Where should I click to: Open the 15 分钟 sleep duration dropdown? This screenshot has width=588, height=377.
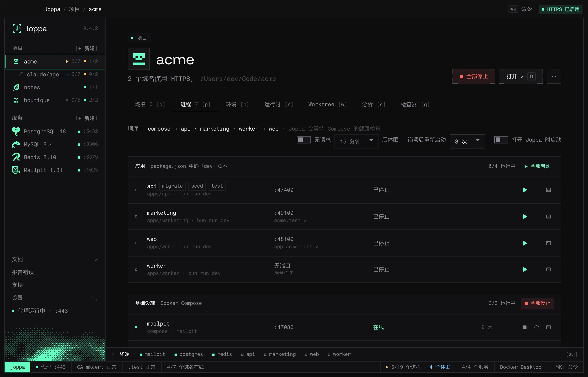click(356, 141)
